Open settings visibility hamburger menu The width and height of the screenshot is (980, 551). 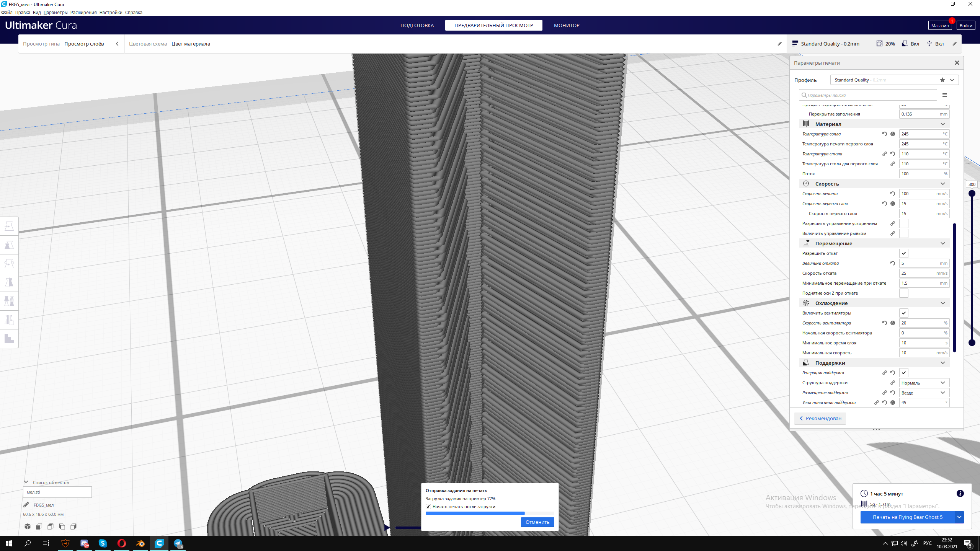945,95
